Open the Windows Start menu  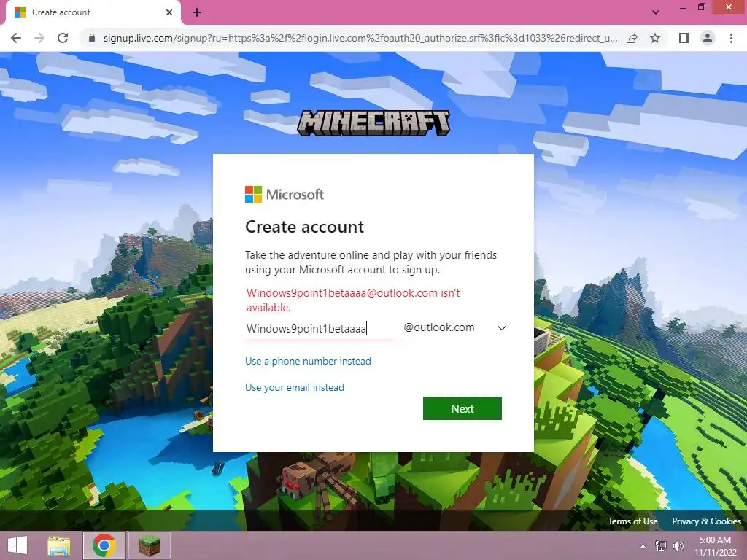coord(18,545)
